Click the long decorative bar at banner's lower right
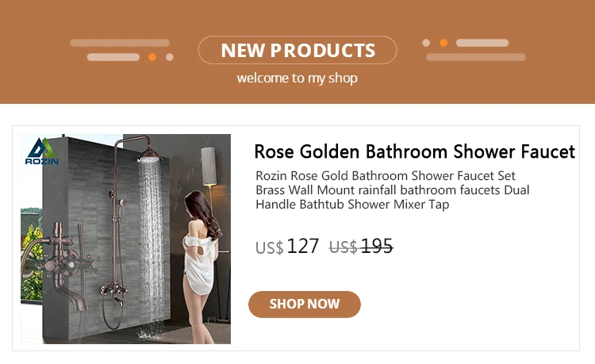 coord(476,57)
